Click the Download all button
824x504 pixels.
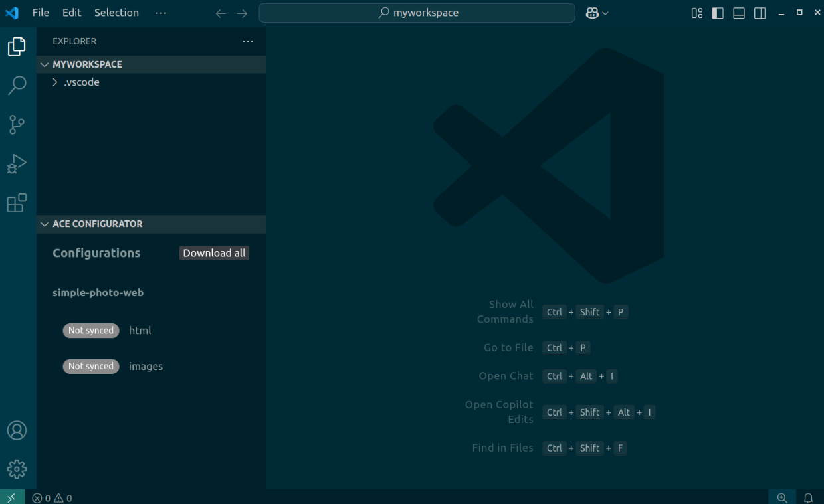point(214,253)
